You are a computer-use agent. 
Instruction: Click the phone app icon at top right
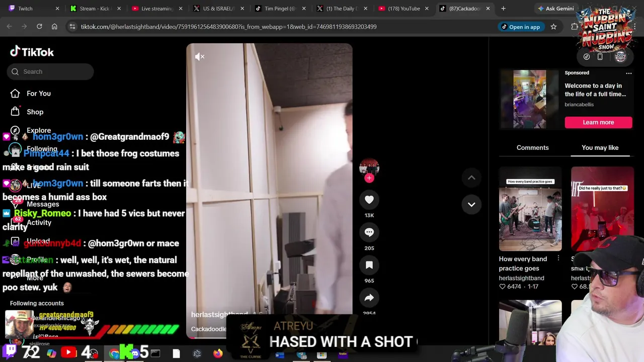[x=600, y=57]
